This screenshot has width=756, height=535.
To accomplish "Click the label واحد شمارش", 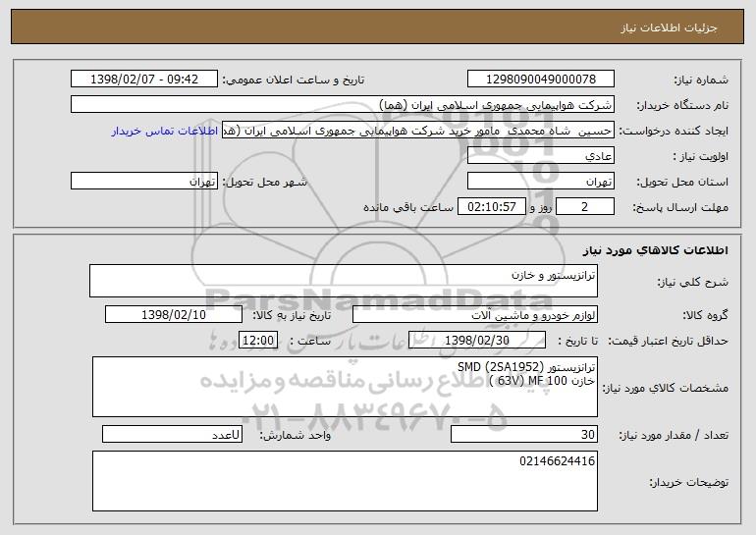I will click(296, 435).
